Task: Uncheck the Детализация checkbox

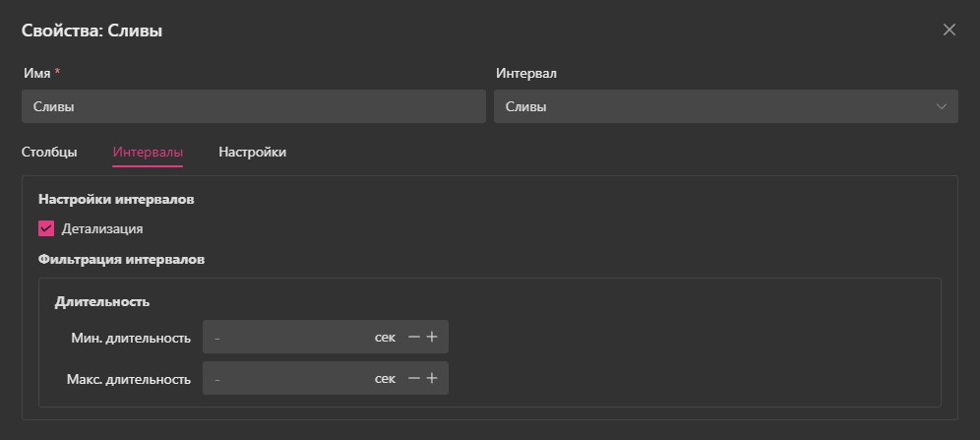Action: tap(46, 228)
